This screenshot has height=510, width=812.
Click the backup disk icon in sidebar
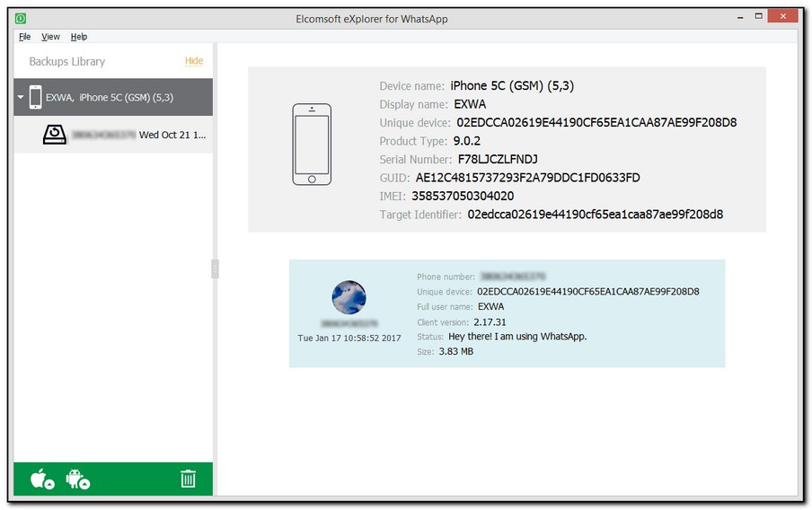coord(56,135)
